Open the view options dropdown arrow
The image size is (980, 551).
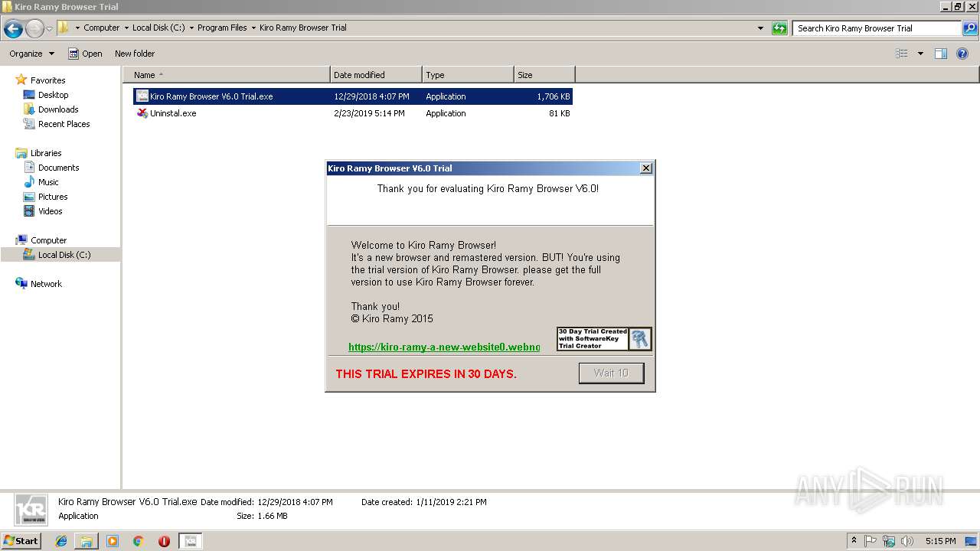(920, 54)
